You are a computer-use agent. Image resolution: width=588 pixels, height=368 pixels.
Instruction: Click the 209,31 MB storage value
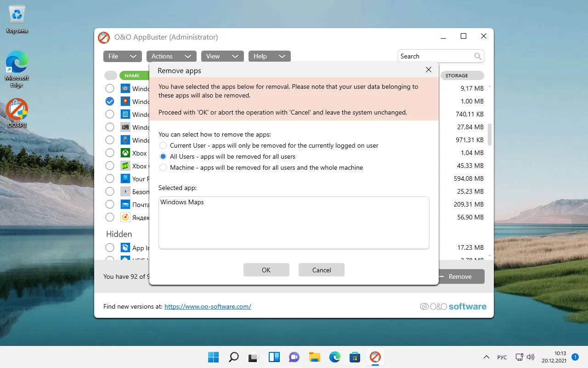(x=469, y=204)
